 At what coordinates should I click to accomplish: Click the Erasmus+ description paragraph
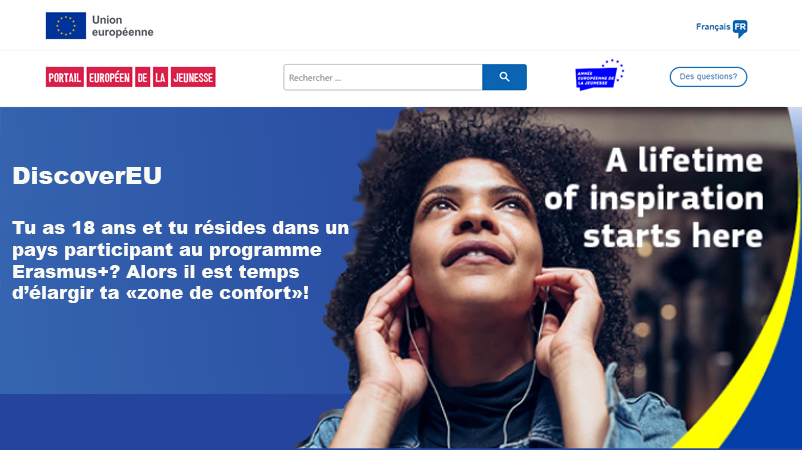pyautogui.click(x=181, y=260)
